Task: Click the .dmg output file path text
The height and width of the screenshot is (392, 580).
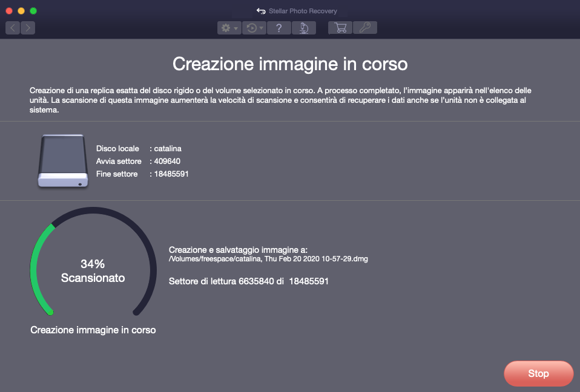Action: point(268,259)
